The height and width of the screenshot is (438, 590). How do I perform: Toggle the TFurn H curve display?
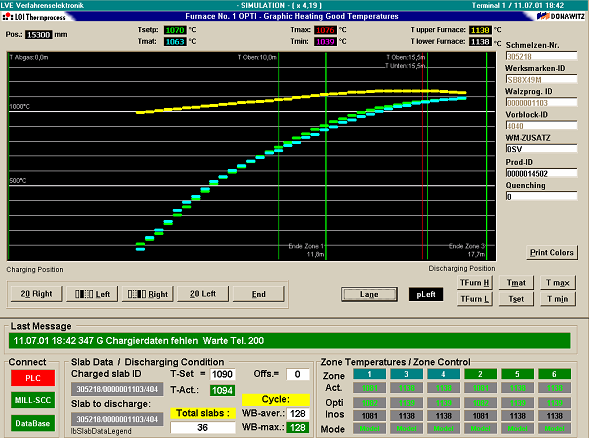click(475, 283)
